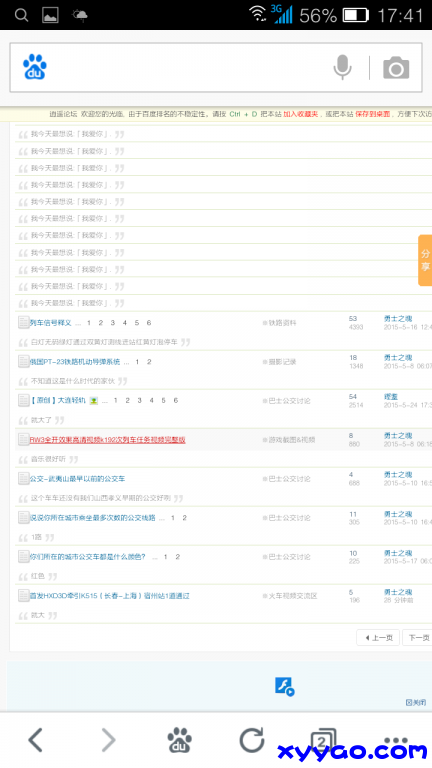The height and width of the screenshot is (768, 432).
Task: Click quote text 白灯无码绿灯通过双黄灯侧线进站
Action: click(x=104, y=342)
